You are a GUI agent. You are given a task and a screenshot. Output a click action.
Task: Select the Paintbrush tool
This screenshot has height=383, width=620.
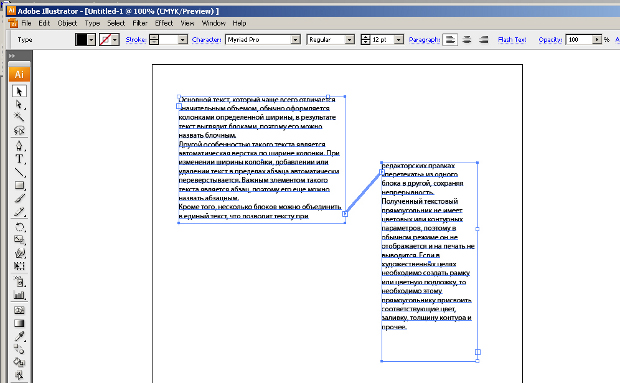click(19, 198)
